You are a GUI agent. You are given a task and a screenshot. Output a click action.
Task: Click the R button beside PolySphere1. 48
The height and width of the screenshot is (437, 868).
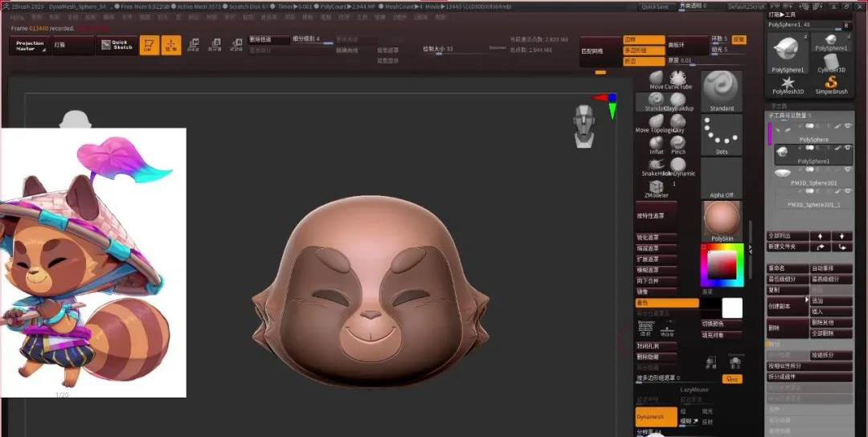point(845,26)
